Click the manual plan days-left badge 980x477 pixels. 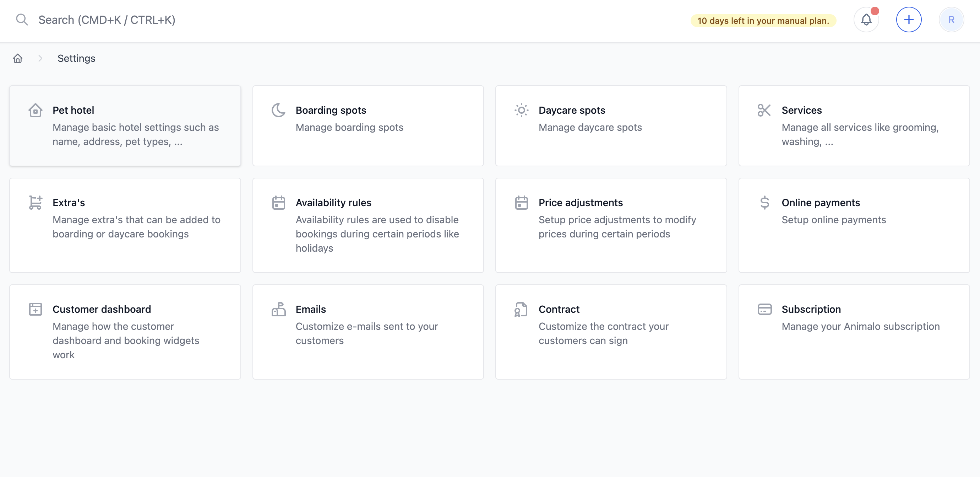[763, 21]
